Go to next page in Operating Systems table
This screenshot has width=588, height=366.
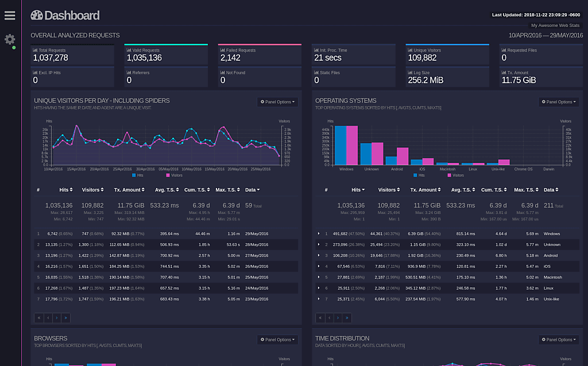[x=338, y=318]
